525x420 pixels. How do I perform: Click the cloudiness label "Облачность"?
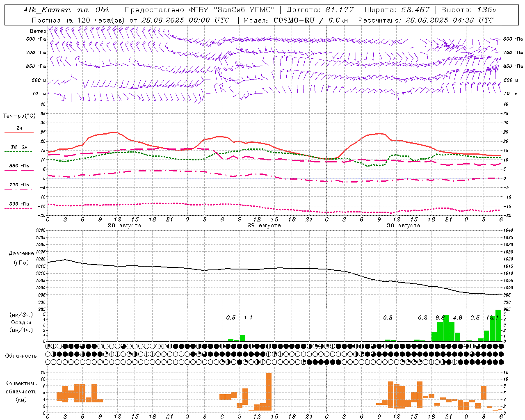click(x=21, y=356)
